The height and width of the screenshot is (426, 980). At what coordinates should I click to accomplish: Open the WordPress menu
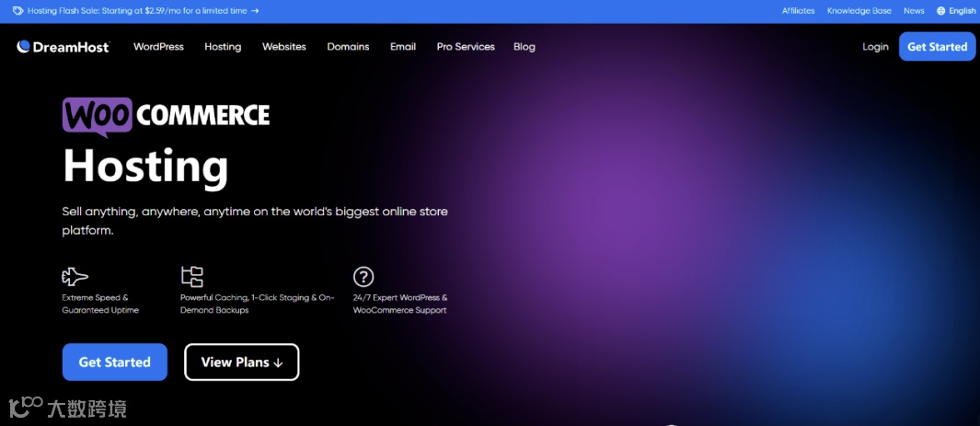159,47
